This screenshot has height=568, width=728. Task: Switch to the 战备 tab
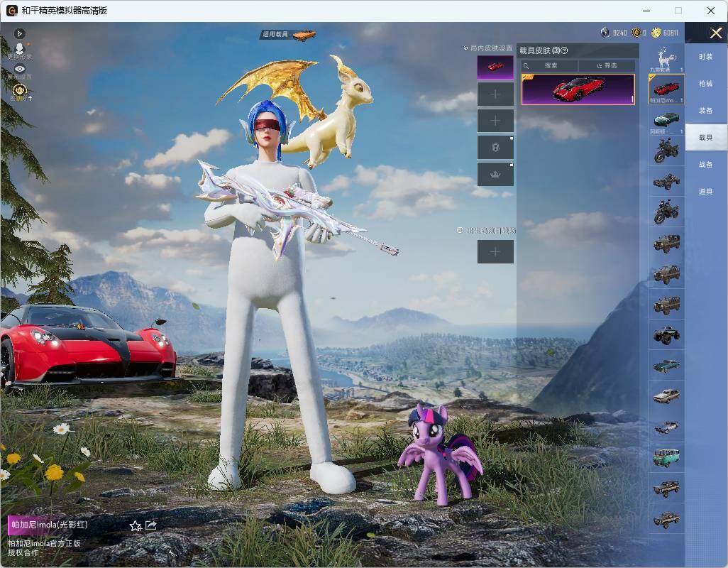pyautogui.click(x=706, y=165)
